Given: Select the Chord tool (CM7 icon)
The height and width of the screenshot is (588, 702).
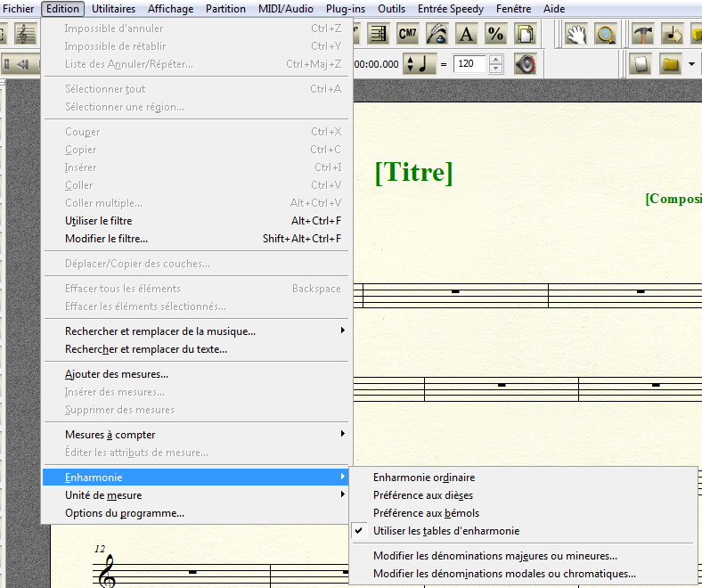Looking at the screenshot, I should click(x=407, y=35).
